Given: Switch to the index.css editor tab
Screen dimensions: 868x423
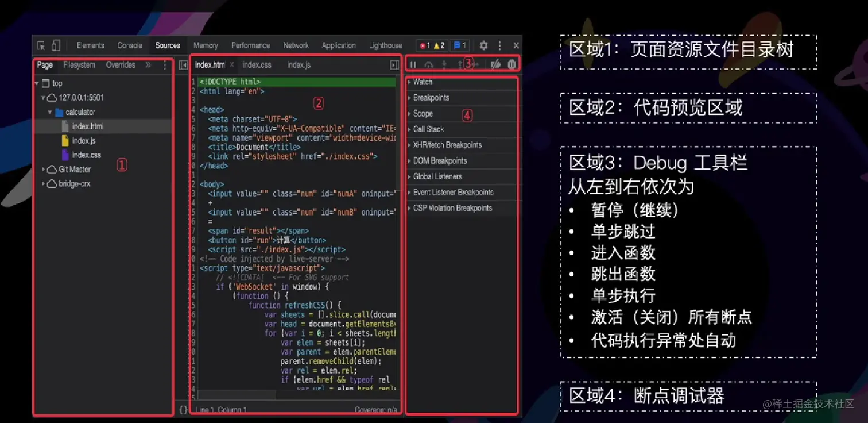Looking at the screenshot, I should click(x=257, y=65).
